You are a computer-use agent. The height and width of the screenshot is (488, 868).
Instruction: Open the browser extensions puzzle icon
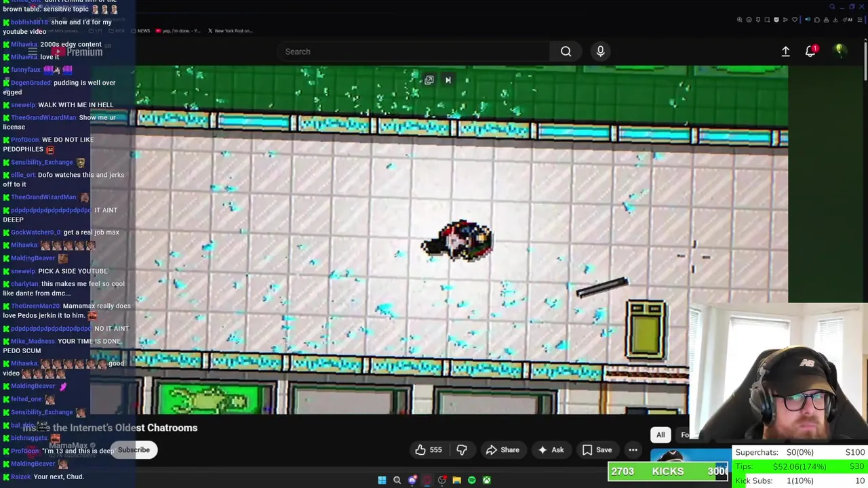[816, 20]
